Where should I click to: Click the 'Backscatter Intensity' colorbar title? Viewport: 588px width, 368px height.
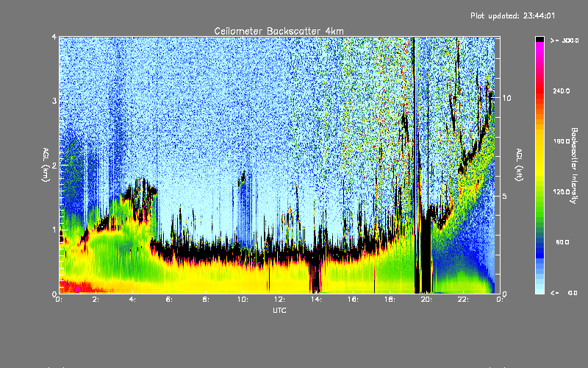[574, 166]
